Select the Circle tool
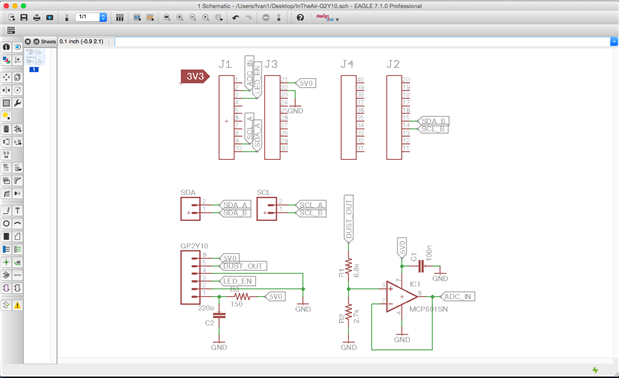The image size is (619, 378). pos(6,223)
